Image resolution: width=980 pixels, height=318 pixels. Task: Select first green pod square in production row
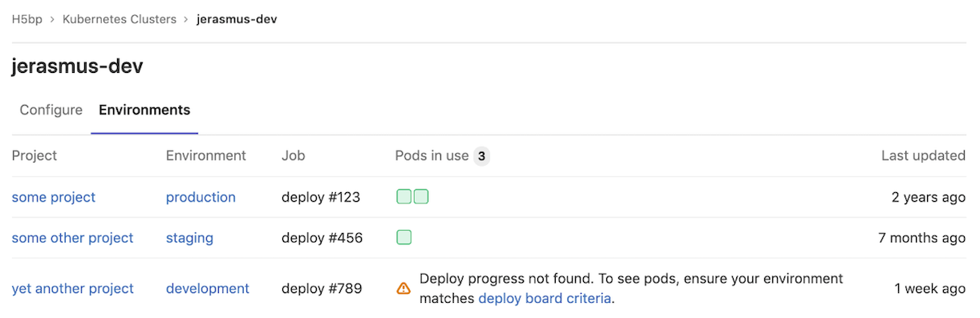[404, 197]
